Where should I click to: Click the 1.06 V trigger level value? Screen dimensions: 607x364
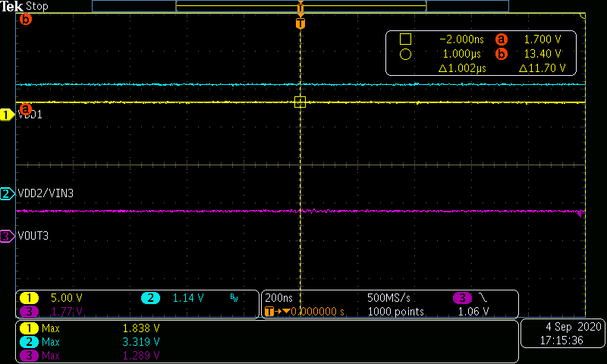point(473,312)
